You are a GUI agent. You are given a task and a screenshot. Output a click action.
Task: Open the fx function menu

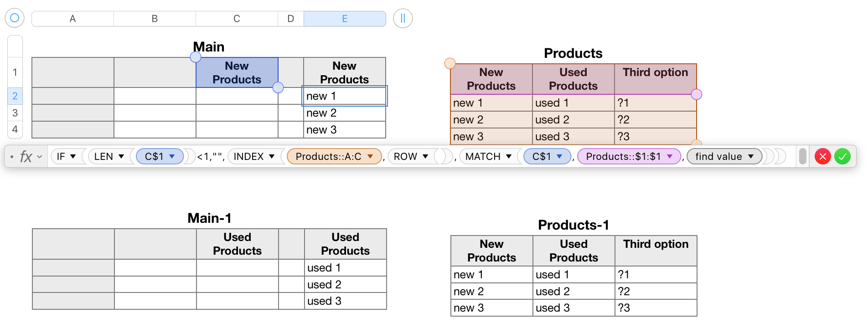pyautogui.click(x=30, y=157)
